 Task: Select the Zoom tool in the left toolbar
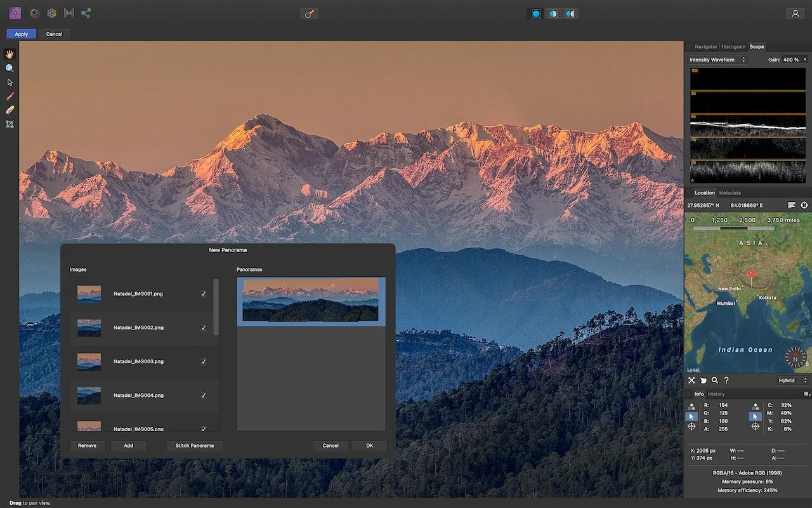(x=10, y=68)
